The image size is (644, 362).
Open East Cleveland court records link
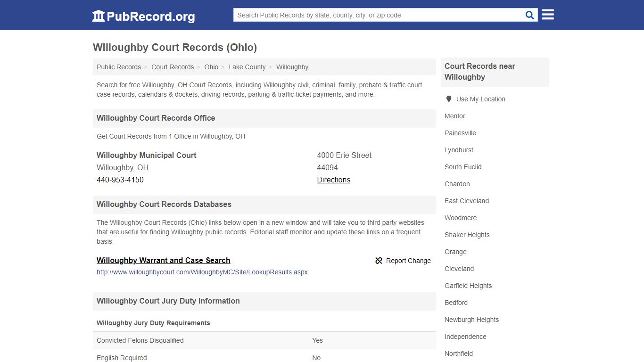[x=467, y=201]
